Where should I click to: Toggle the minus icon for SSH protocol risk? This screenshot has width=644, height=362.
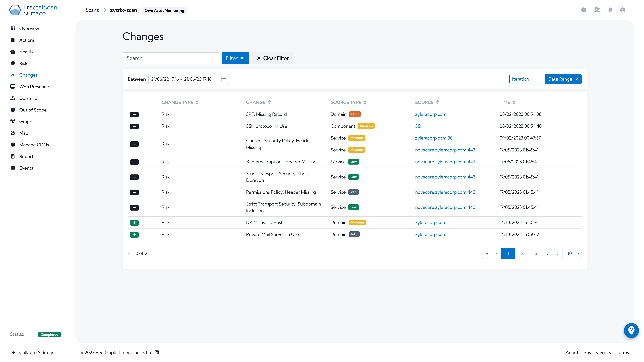[x=134, y=126]
